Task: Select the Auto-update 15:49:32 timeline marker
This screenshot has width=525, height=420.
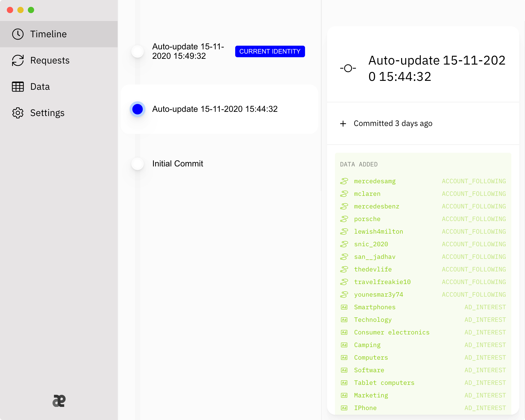Action: point(138,51)
